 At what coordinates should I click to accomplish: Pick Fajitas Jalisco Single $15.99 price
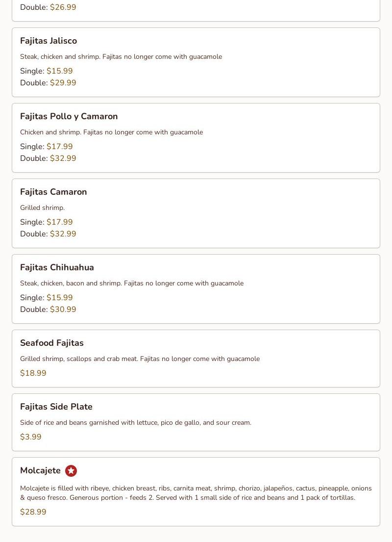[46, 71]
